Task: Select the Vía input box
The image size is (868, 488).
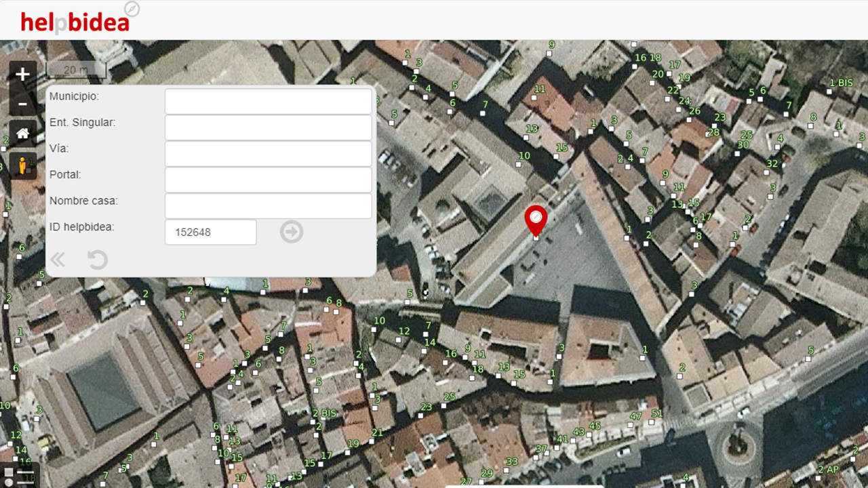Action: tap(268, 154)
